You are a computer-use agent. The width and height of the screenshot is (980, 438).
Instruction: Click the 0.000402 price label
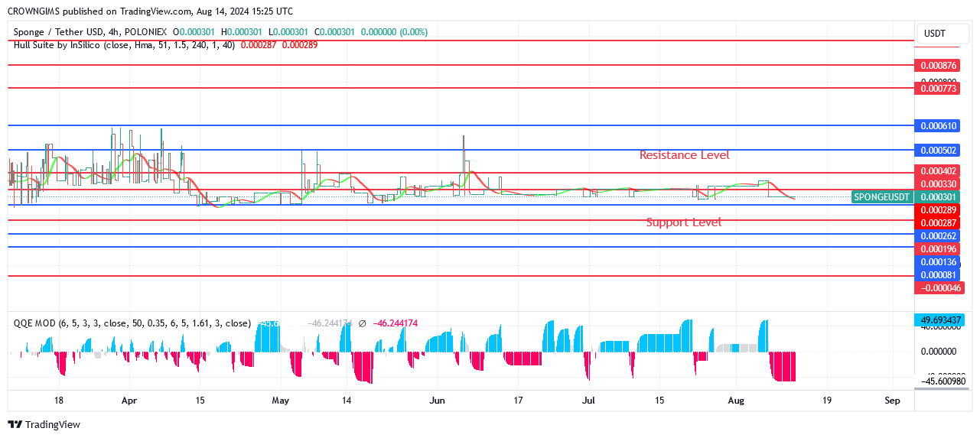coord(939,172)
